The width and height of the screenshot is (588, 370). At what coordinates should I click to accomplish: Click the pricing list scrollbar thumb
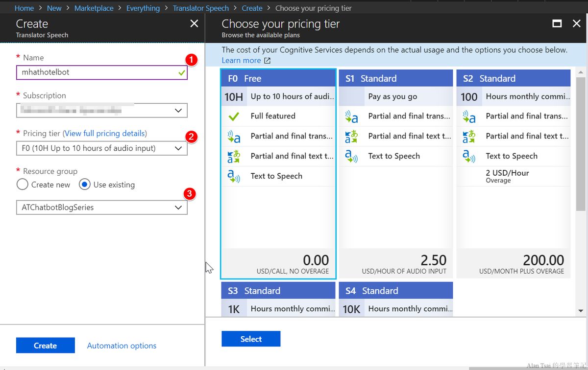click(x=581, y=143)
